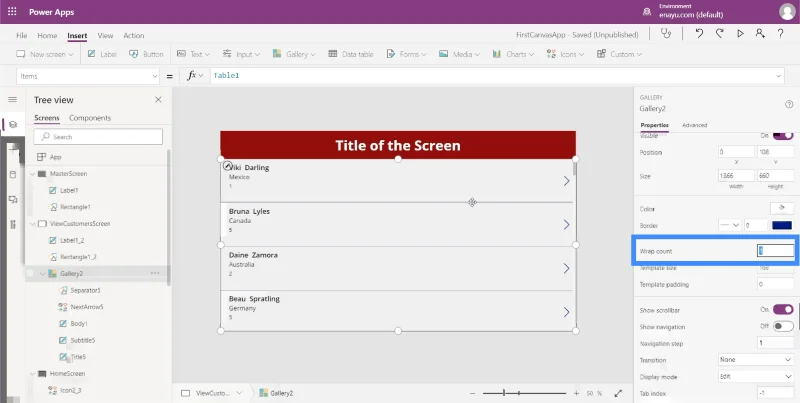Zoom in with the plus button
The width and height of the screenshot is (800, 403).
(576, 393)
